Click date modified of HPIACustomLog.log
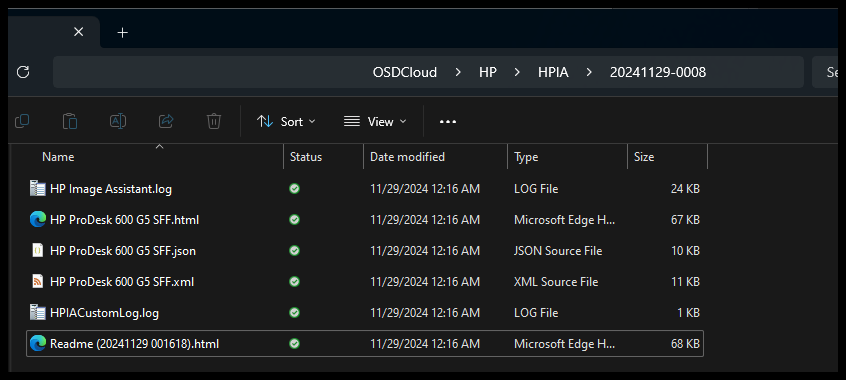Screen dimensions: 846x380 tap(425, 313)
